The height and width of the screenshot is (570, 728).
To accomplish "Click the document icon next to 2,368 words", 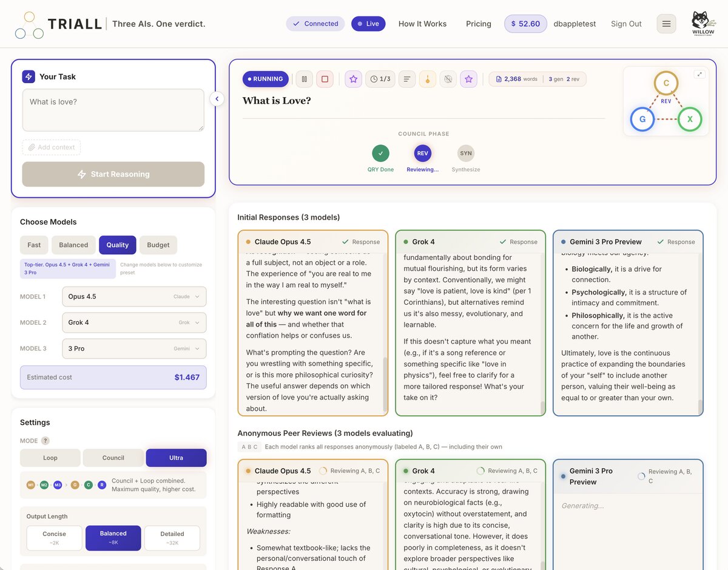I will click(x=499, y=79).
